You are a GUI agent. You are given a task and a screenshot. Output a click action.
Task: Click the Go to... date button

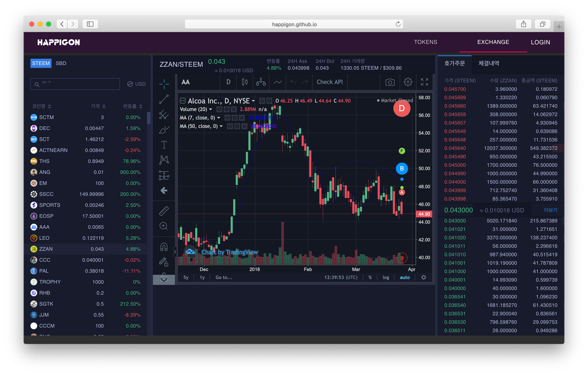point(224,277)
